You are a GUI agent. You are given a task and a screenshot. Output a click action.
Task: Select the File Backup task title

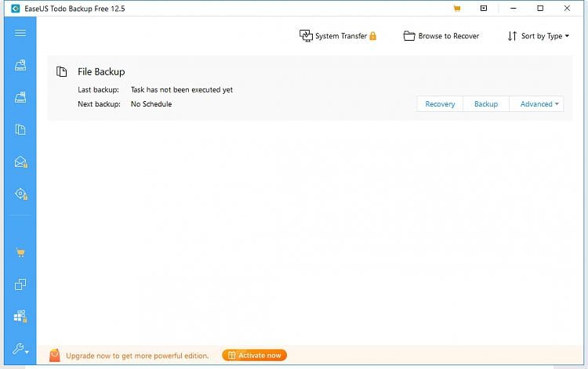(x=101, y=71)
